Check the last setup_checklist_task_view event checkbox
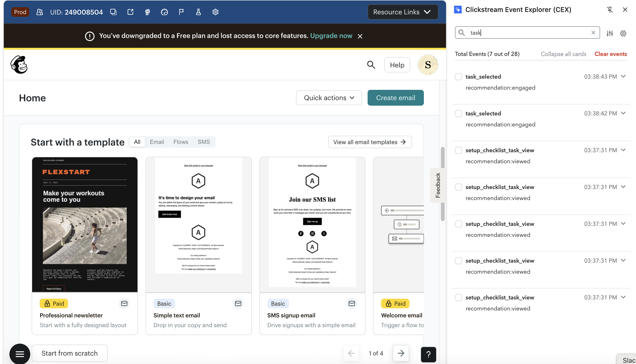 point(459,297)
